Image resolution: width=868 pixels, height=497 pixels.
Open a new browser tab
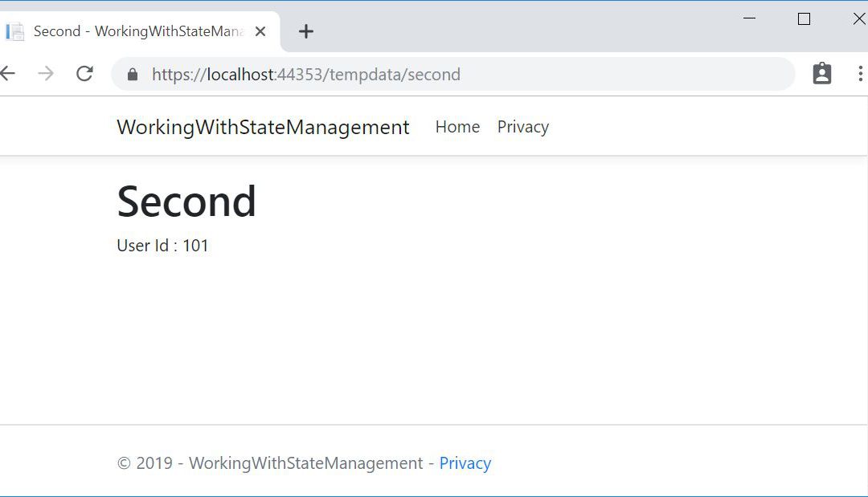click(x=305, y=31)
